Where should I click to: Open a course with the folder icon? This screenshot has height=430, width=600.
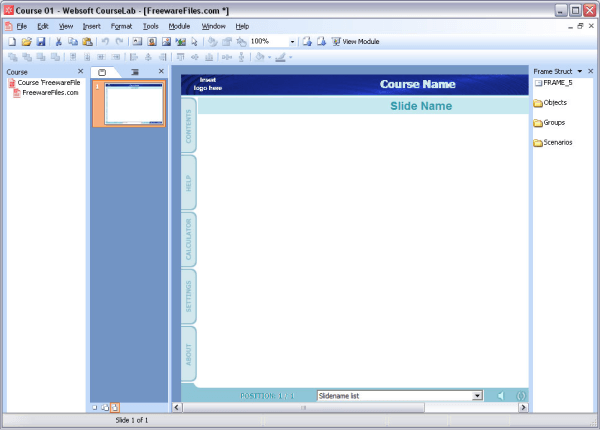pyautogui.click(x=26, y=41)
